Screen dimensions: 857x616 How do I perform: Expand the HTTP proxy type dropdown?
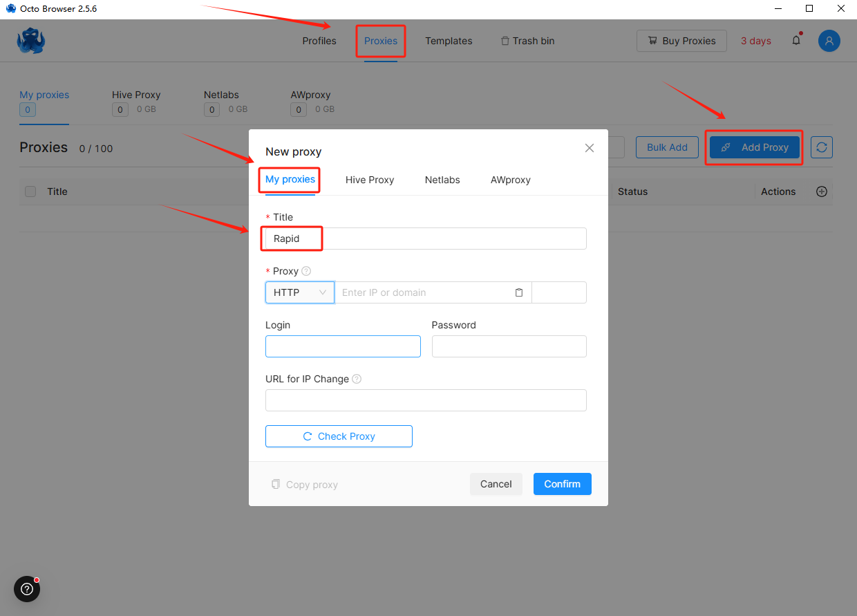click(300, 292)
